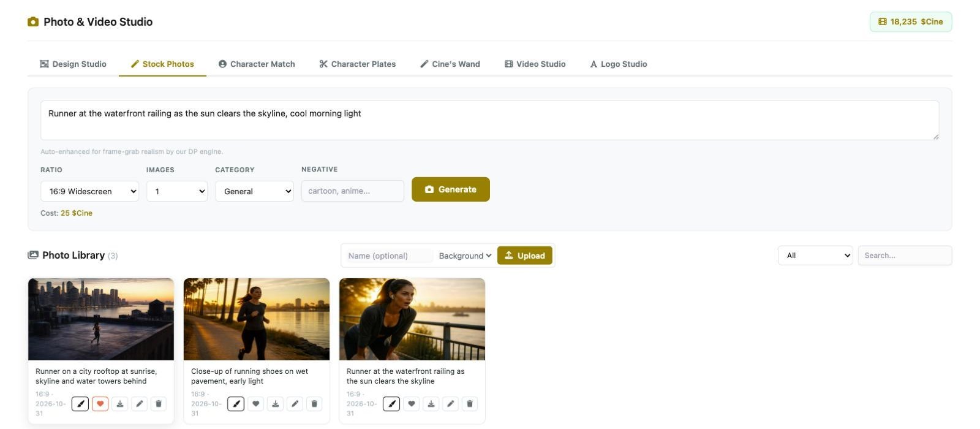Click the camera logo beside Photo & Video Studio
This screenshot has height=429, width=980.
[33, 22]
